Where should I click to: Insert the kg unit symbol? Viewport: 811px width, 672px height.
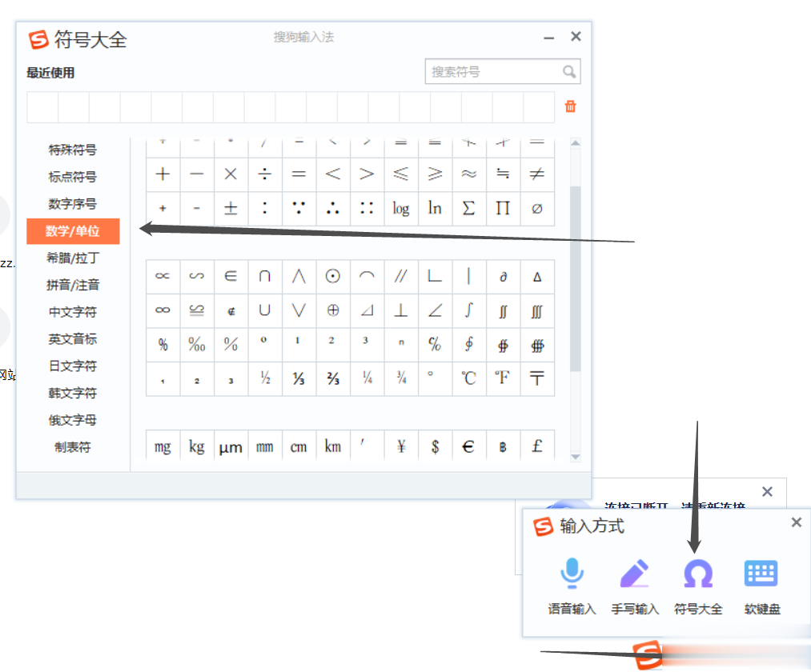(x=196, y=446)
